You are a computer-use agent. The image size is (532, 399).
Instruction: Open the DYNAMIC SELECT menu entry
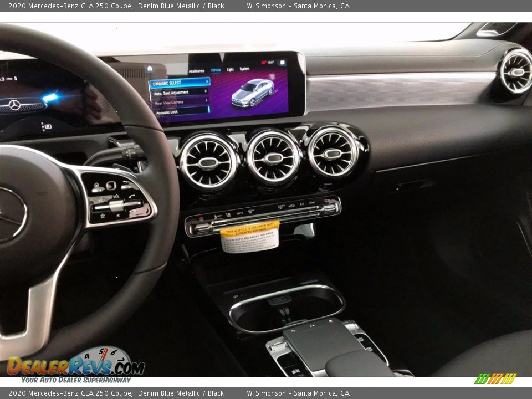[x=180, y=83]
